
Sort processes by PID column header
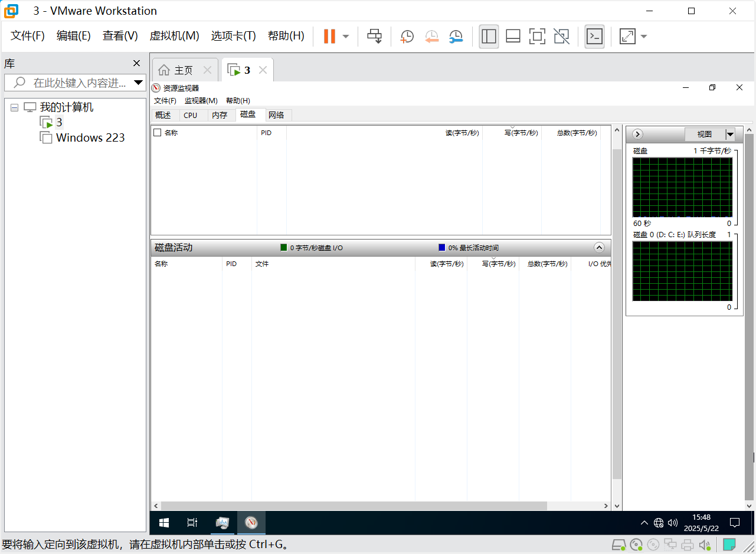pyautogui.click(x=266, y=133)
